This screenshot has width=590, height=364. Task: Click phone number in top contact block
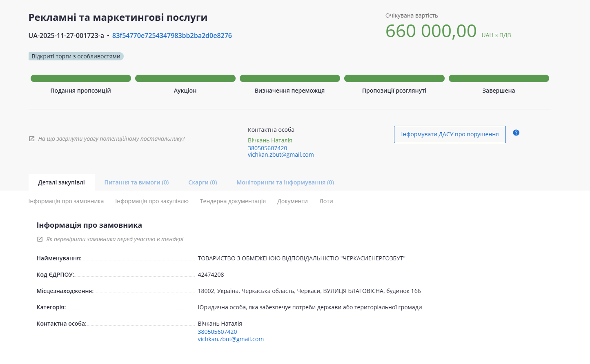[x=267, y=148]
